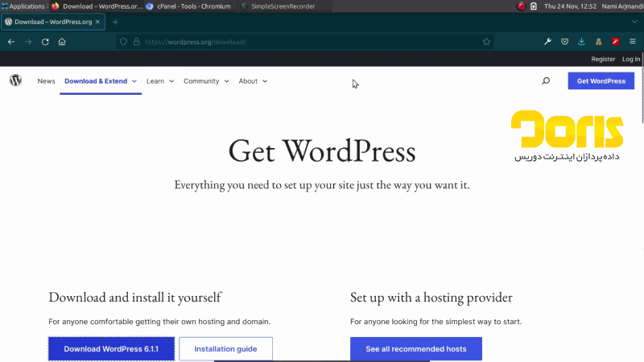This screenshot has height=362, width=644.
Task: Close the Download – WordPress.org tab
Action: coord(97,22)
